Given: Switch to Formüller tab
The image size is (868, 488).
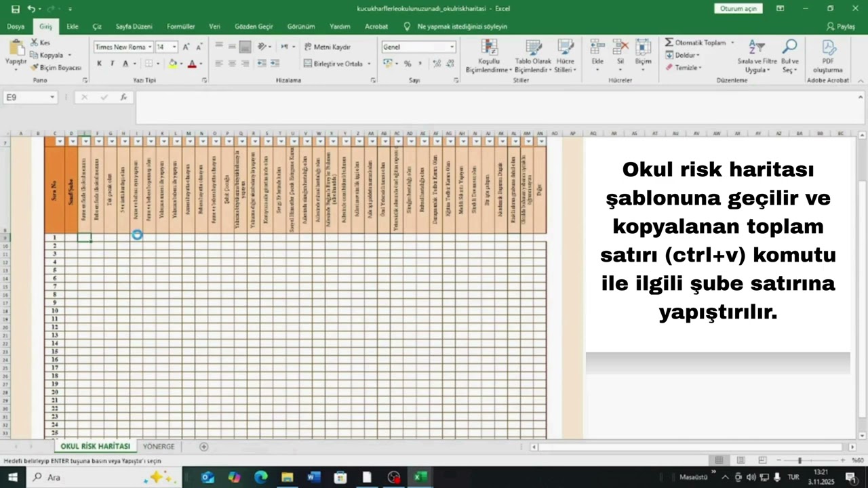Looking at the screenshot, I should click(180, 26).
